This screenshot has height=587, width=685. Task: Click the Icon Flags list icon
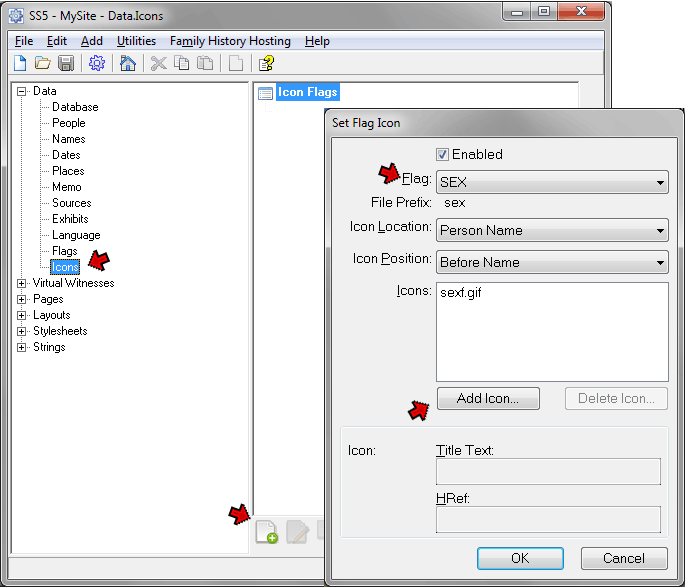pyautogui.click(x=265, y=93)
